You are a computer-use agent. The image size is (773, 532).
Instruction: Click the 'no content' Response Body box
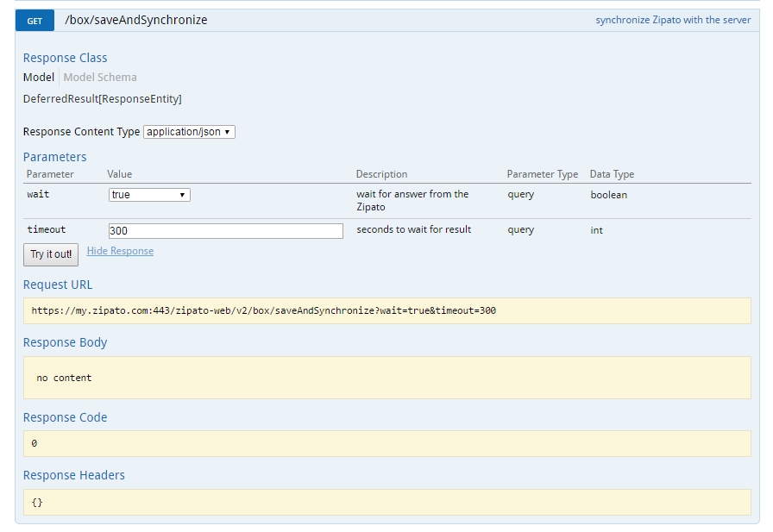[386, 378]
